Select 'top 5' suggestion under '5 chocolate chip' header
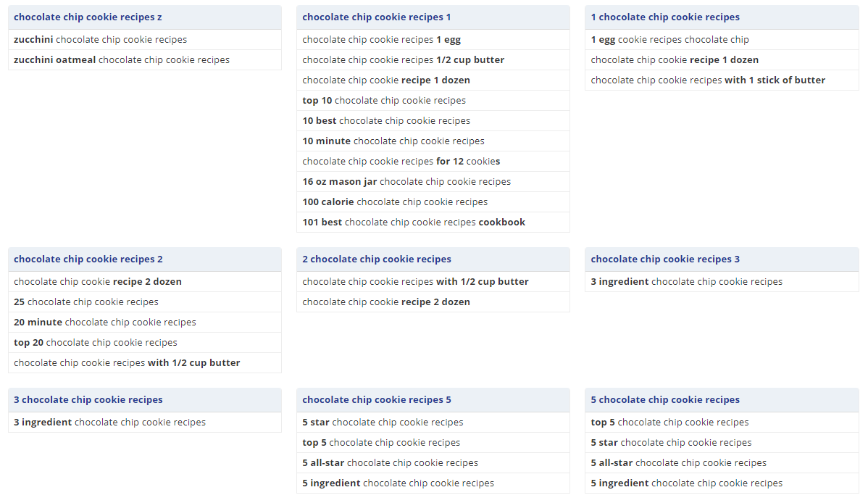 [x=669, y=423]
